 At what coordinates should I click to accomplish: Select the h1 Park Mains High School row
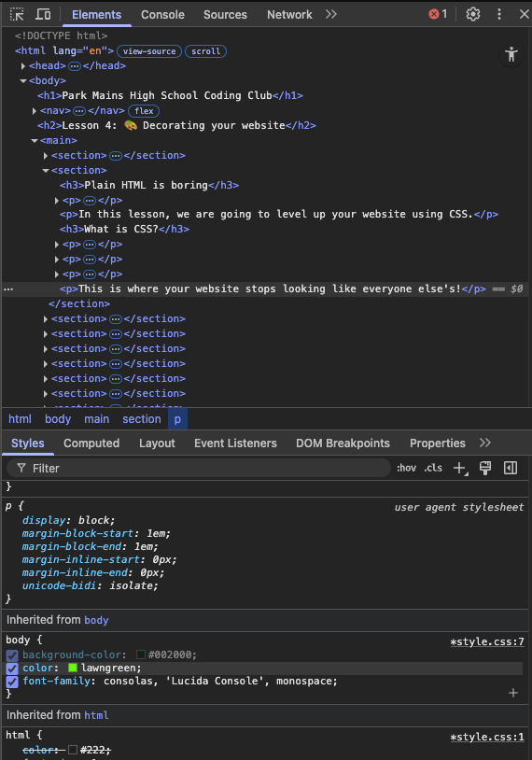click(170, 96)
